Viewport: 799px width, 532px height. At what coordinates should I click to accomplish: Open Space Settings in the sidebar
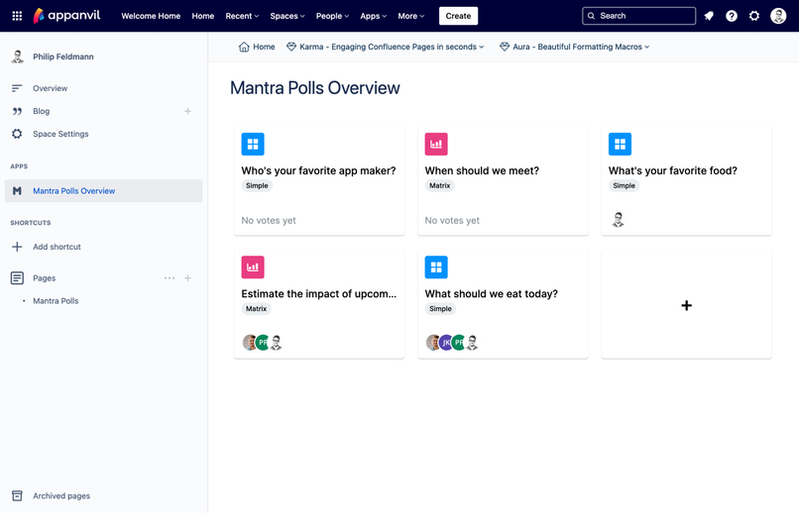click(60, 134)
